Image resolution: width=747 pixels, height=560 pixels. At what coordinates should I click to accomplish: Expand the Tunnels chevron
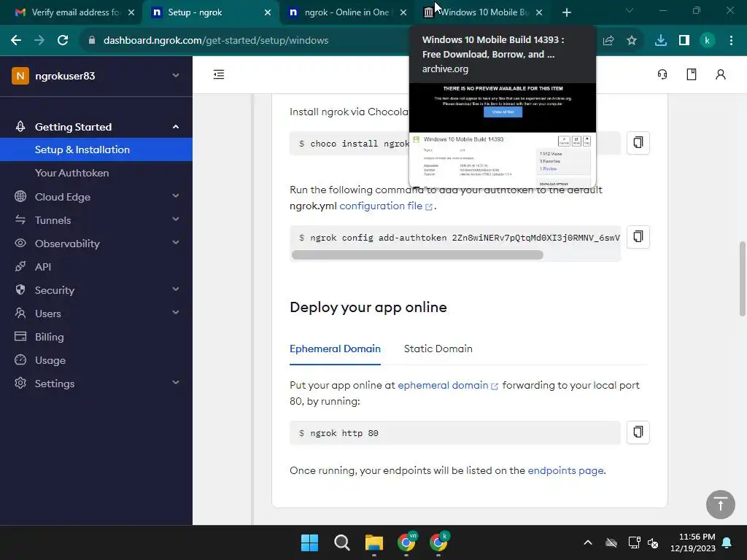click(x=176, y=219)
